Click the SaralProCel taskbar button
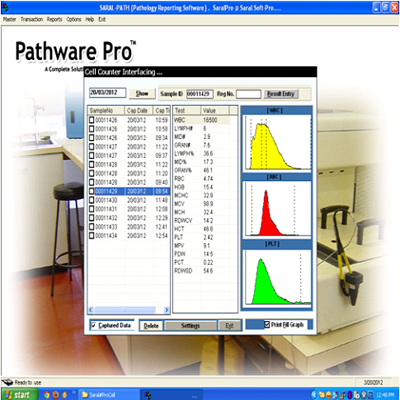The height and width of the screenshot is (400, 400). tap(108, 395)
